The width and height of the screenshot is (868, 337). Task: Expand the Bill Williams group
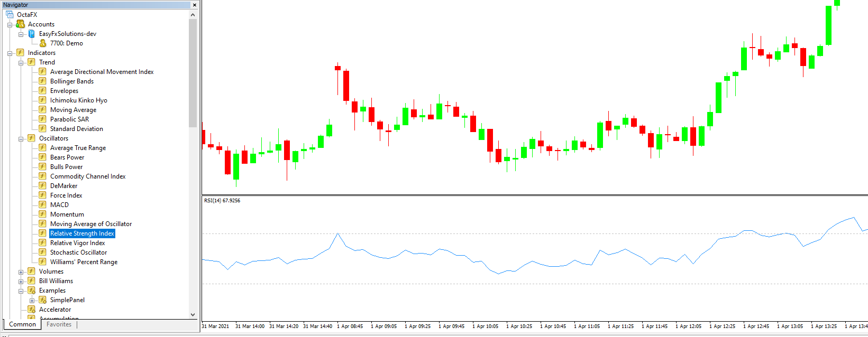pyautogui.click(x=21, y=282)
